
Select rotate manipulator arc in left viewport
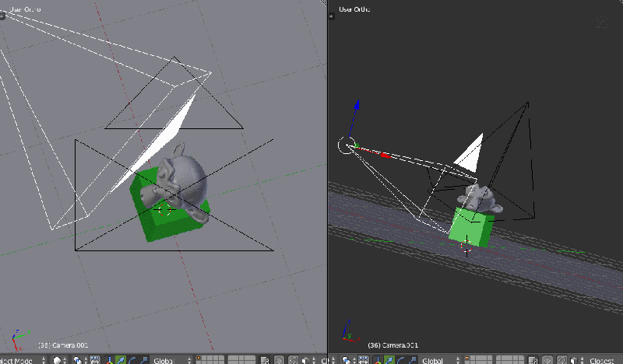(132, 360)
